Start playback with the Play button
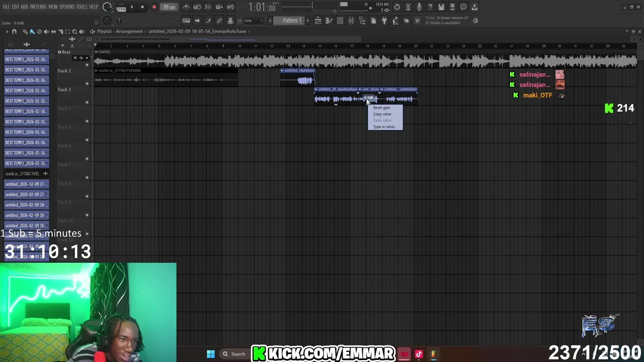Viewport: 644px width, 362px height. pos(132,7)
